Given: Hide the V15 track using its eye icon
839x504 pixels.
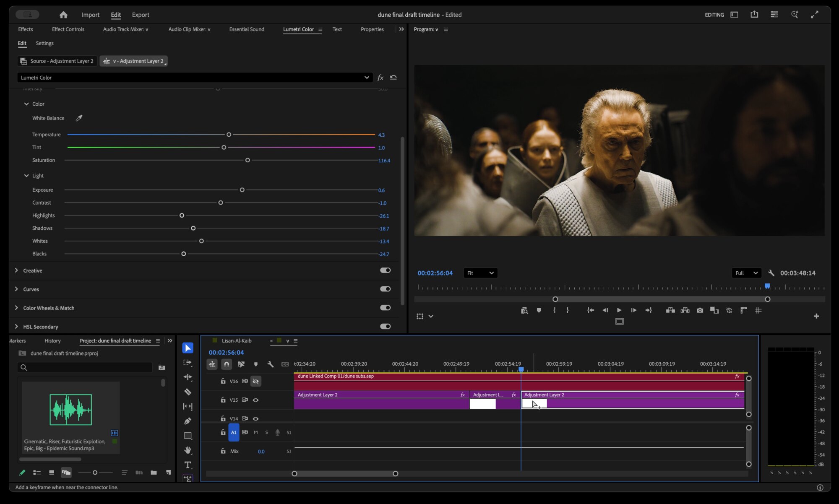Looking at the screenshot, I should (x=255, y=400).
